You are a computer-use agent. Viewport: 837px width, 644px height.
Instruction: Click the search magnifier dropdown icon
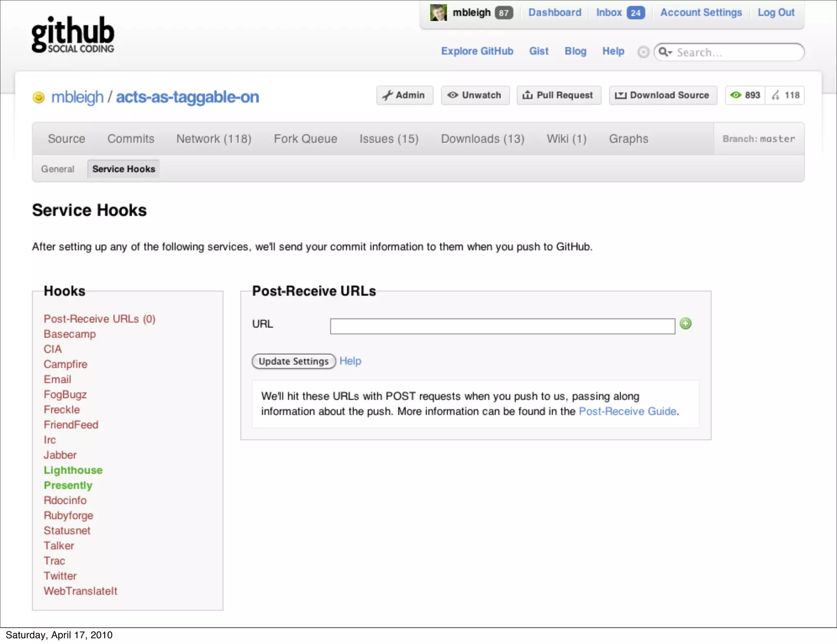[x=665, y=52]
